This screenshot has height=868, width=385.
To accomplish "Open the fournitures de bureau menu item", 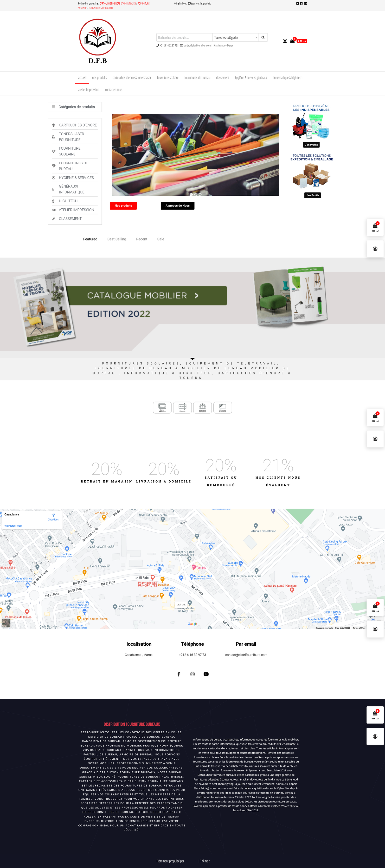I will point(197,78).
